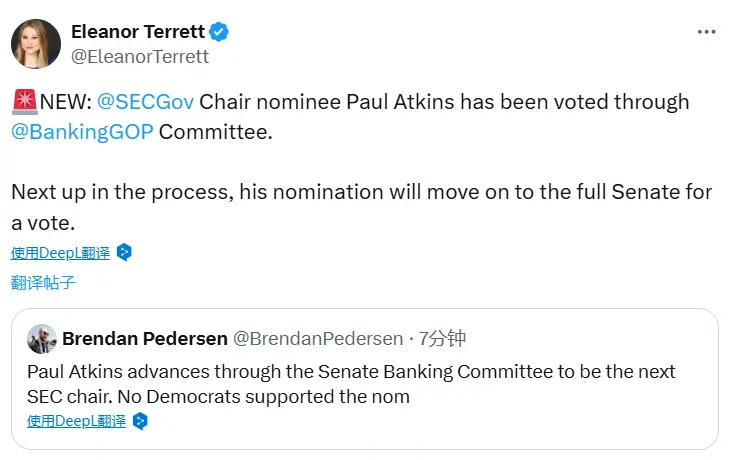Screen dimensions: 734x460
Task: Click the 翻译帖子 link
Action: point(43,283)
